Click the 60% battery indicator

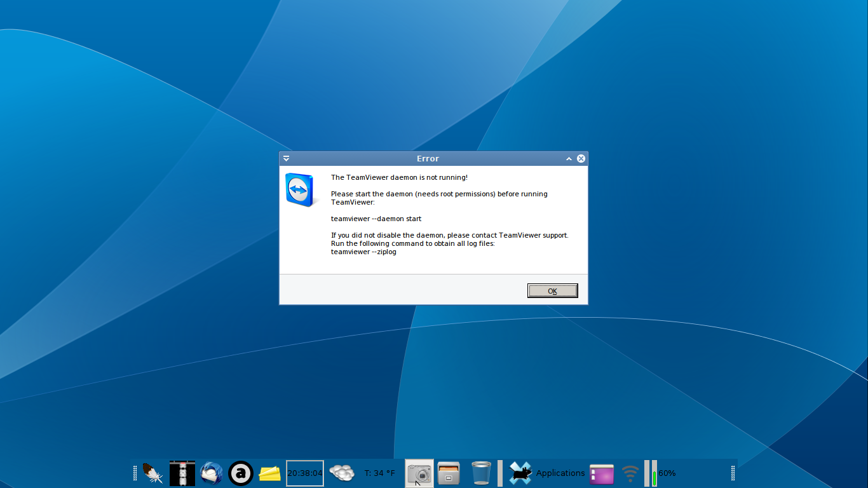(663, 473)
